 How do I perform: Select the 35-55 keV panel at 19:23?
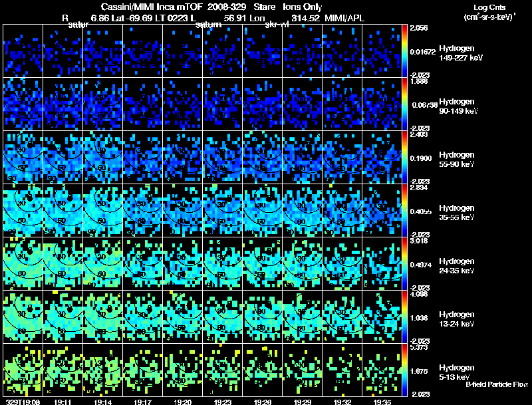[x=223, y=211]
